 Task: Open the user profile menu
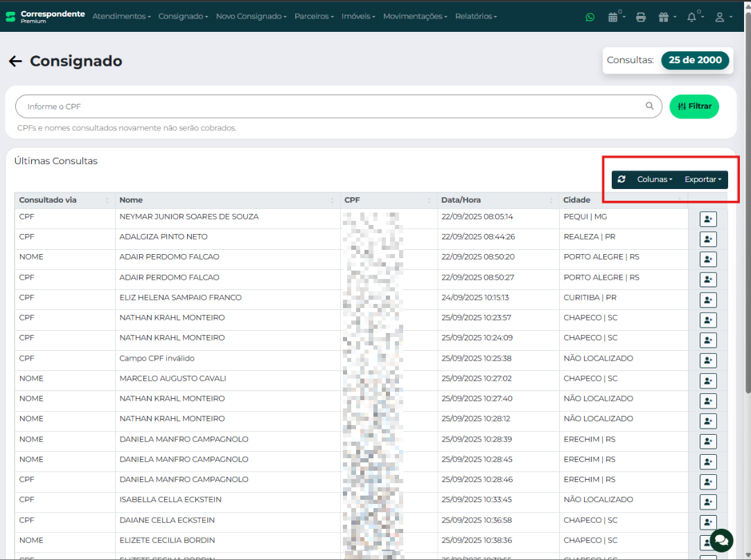click(x=722, y=17)
